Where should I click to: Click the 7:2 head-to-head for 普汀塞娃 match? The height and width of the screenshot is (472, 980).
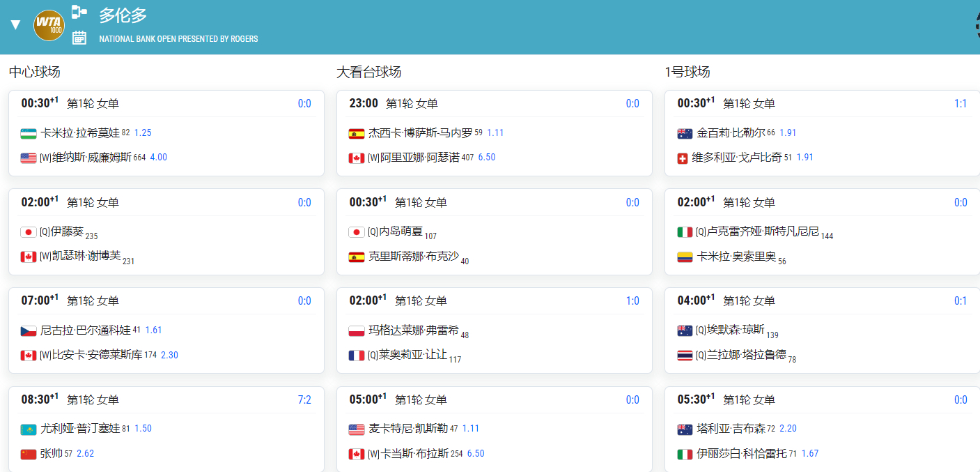304,400
